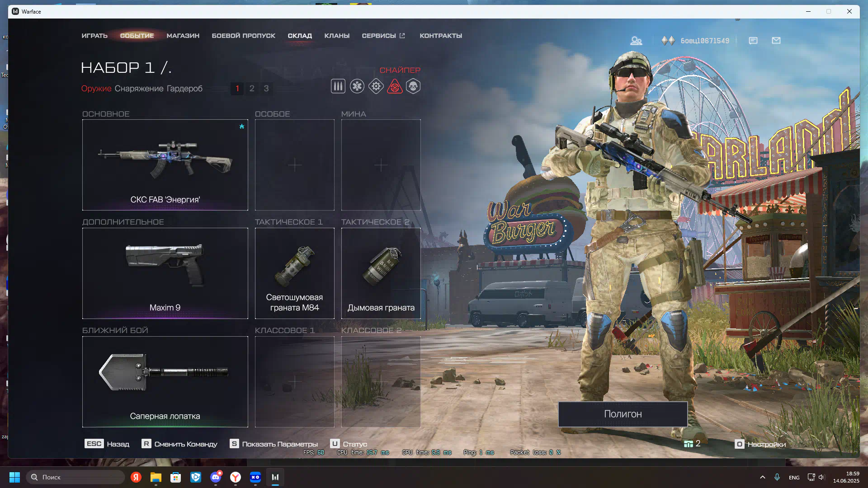Click the Settings O key icon
Screen dimensions: 868x488
click(739, 444)
